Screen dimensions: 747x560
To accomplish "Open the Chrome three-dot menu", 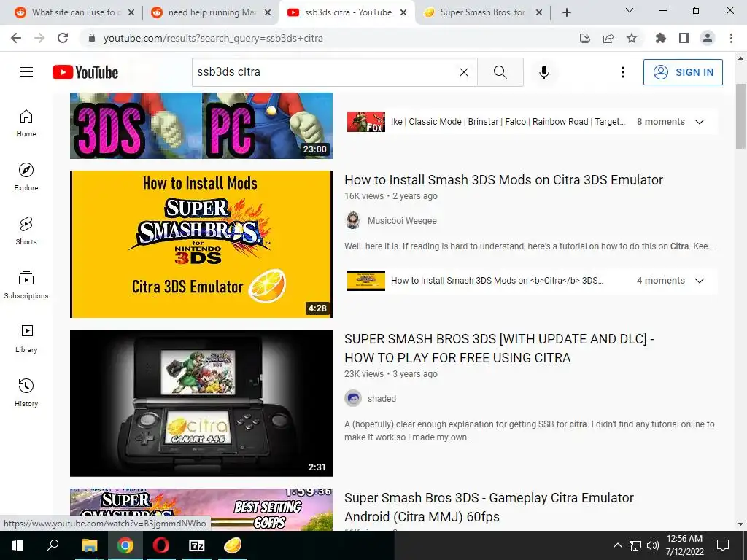I will point(731,38).
